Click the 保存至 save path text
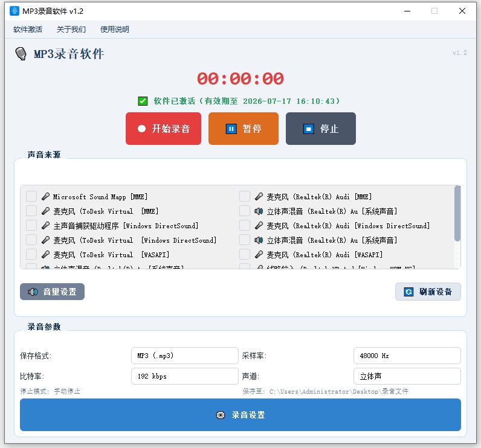Image resolution: width=481 pixels, height=448 pixels. [x=326, y=391]
